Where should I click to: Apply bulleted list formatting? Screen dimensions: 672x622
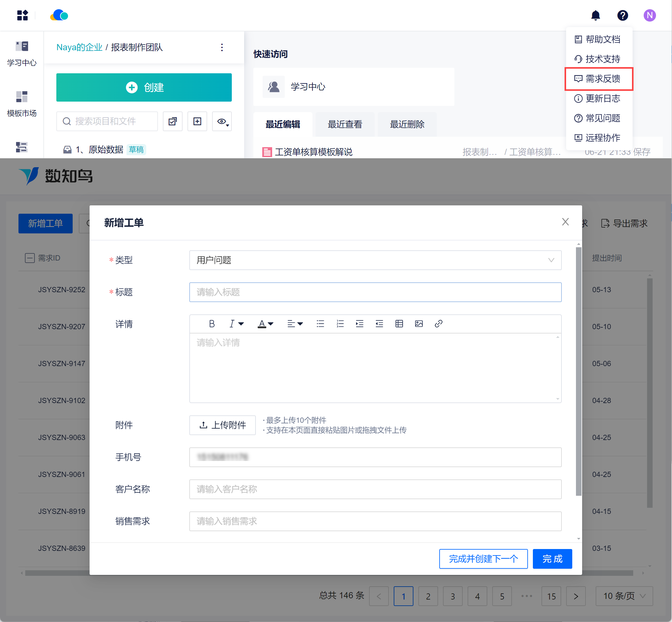pyautogui.click(x=320, y=324)
